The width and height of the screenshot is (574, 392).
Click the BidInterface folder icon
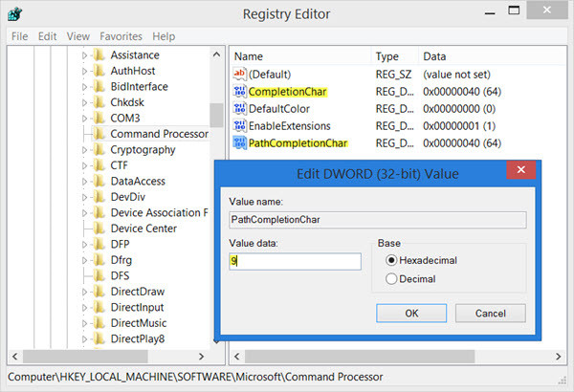(99, 86)
